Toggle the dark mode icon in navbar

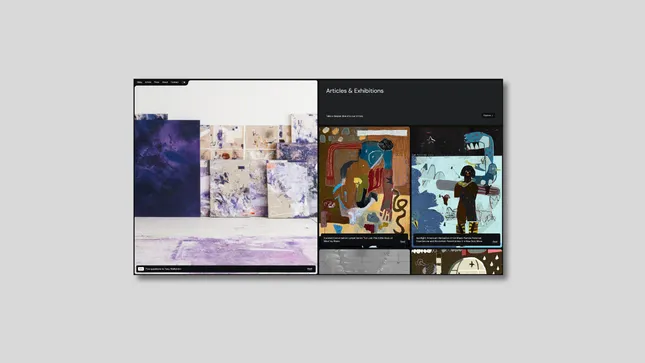[184, 82]
